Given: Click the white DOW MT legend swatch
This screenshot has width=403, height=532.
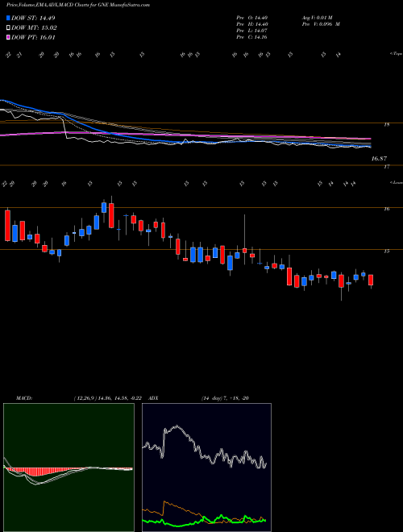Looking at the screenshot, I should [x=8, y=28].
